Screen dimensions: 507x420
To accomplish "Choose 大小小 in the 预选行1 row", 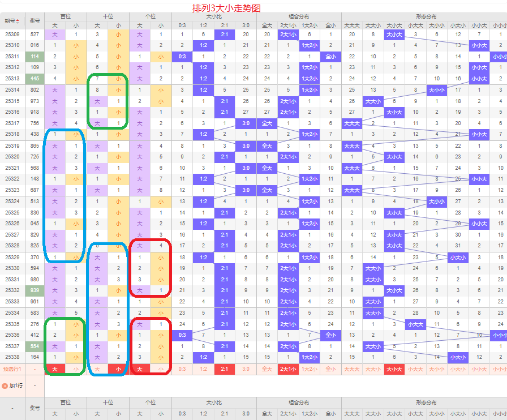I will pos(437,369).
